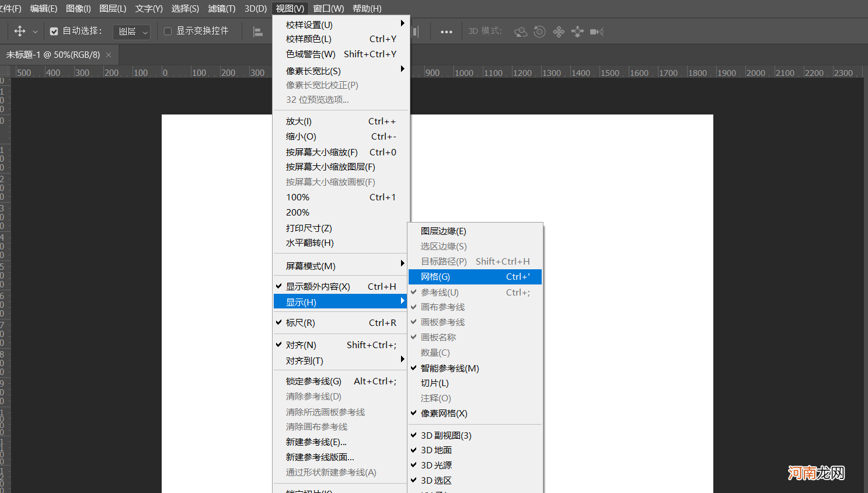Open the 编辑(E) menu

(x=44, y=8)
